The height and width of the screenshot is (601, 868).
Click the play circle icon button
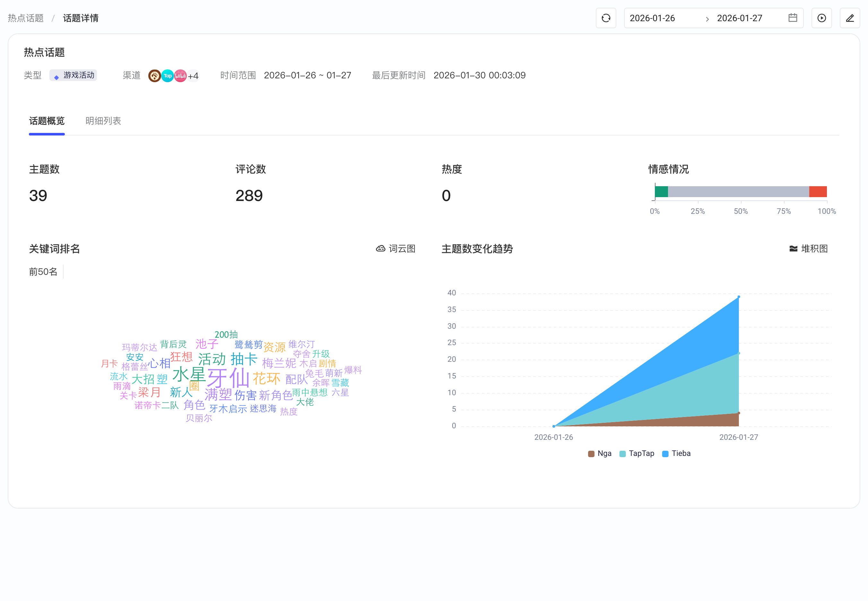coord(821,18)
